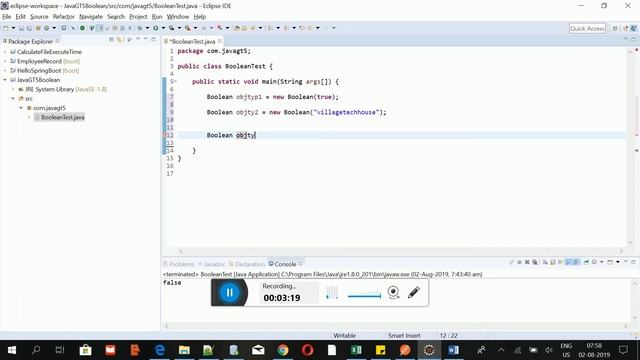Toggle Pin Console button
This screenshot has width=640, height=360.
coord(586,262)
